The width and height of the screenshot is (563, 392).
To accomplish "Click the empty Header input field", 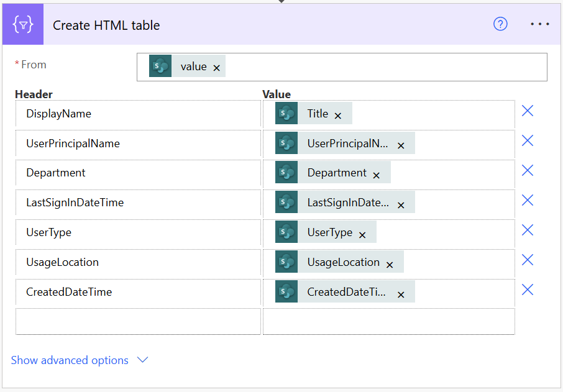I will [138, 322].
